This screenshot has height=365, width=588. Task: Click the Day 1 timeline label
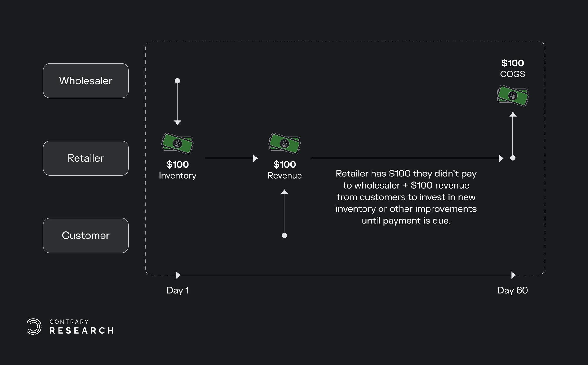tap(178, 290)
